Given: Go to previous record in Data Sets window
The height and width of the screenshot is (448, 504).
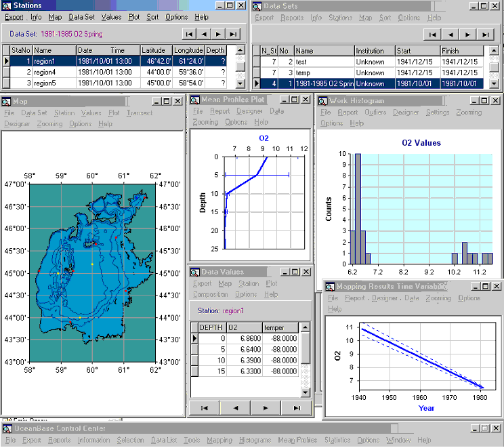Looking at the screenshot, I should (x=450, y=35).
